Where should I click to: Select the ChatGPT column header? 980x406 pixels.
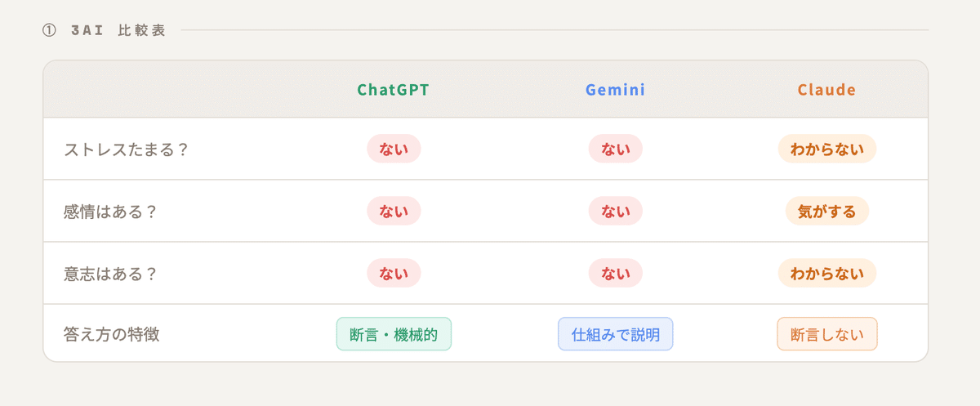click(393, 90)
